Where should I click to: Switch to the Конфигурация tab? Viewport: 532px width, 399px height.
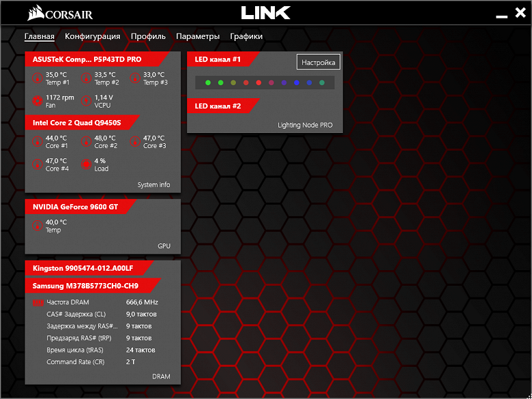[x=93, y=36]
